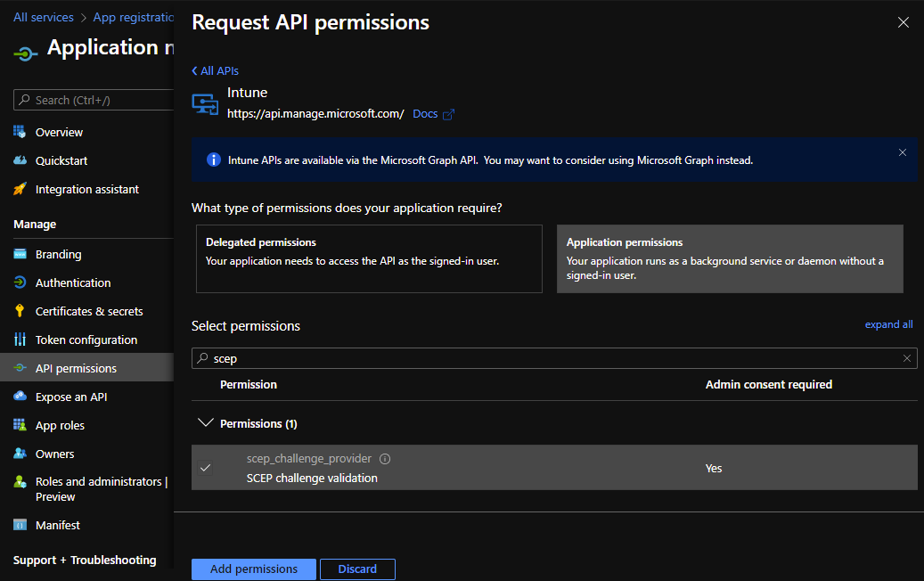Click the Expose an API icon
The width and height of the screenshot is (924, 581).
[20, 397]
